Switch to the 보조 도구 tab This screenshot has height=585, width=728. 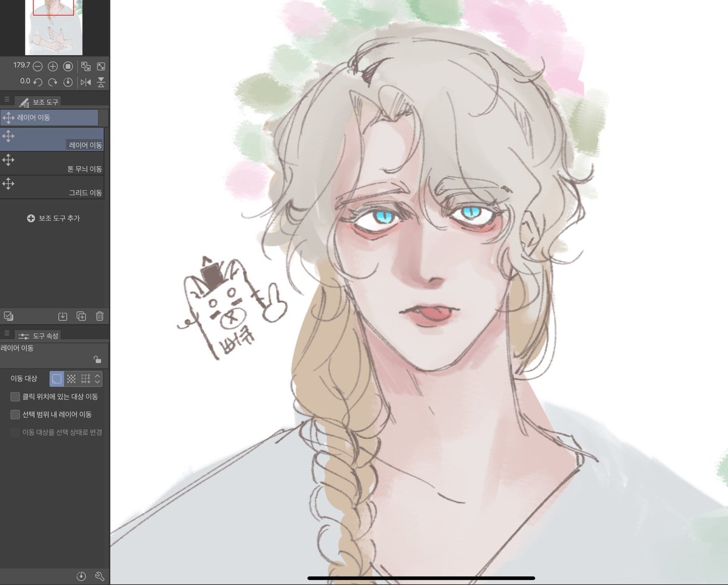[38, 101]
